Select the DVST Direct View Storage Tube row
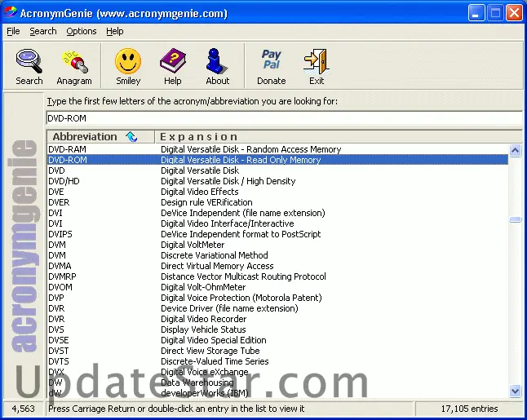 point(59,351)
